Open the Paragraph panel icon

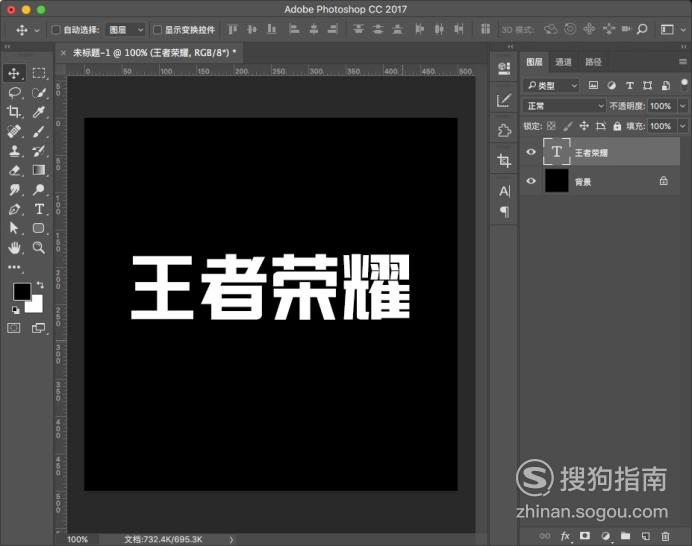[x=504, y=212]
